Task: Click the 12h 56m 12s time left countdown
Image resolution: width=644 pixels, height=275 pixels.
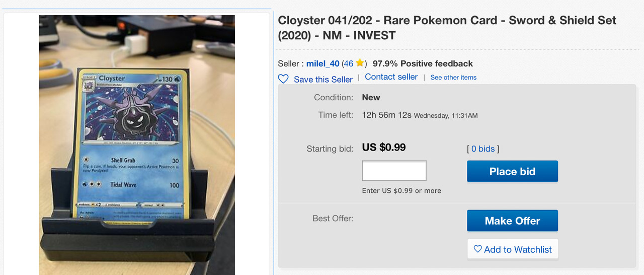Action: point(386,115)
